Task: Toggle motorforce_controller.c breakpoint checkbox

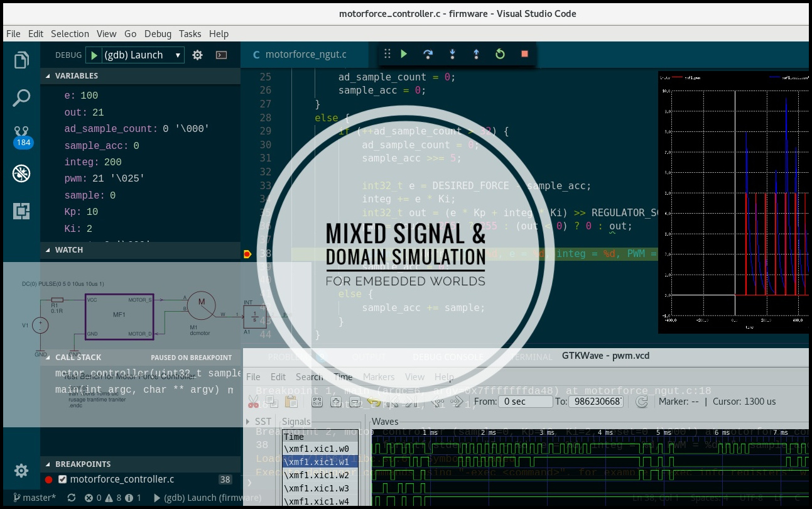Action: tap(62, 479)
